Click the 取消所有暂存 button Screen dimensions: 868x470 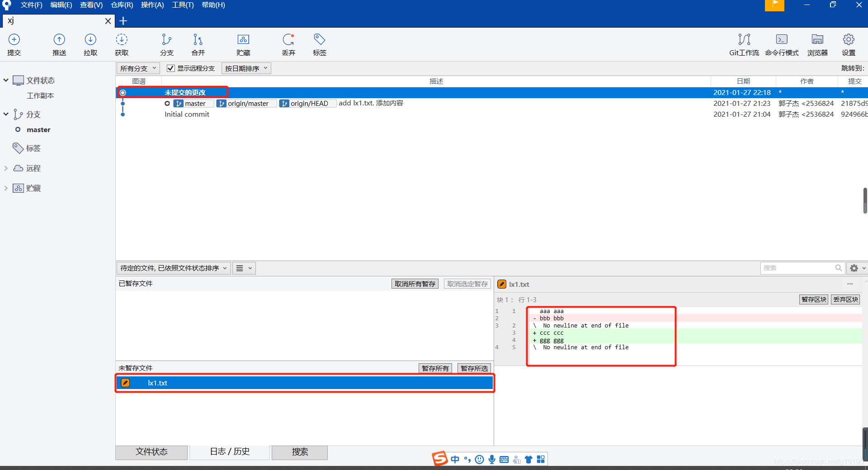(x=415, y=284)
